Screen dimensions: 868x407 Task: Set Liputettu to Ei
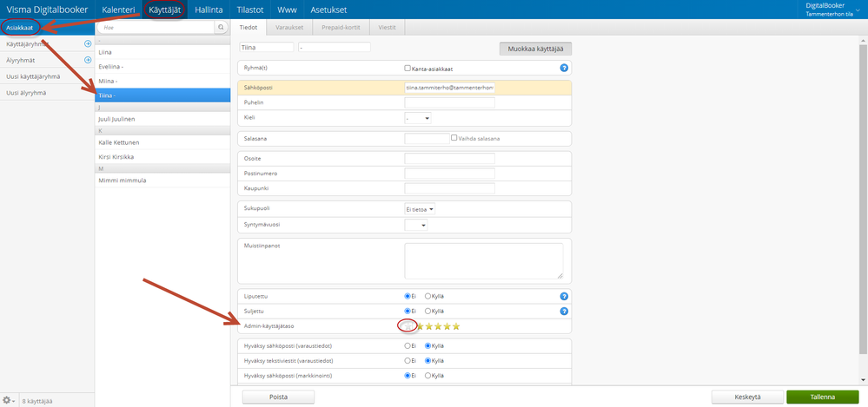coord(408,297)
